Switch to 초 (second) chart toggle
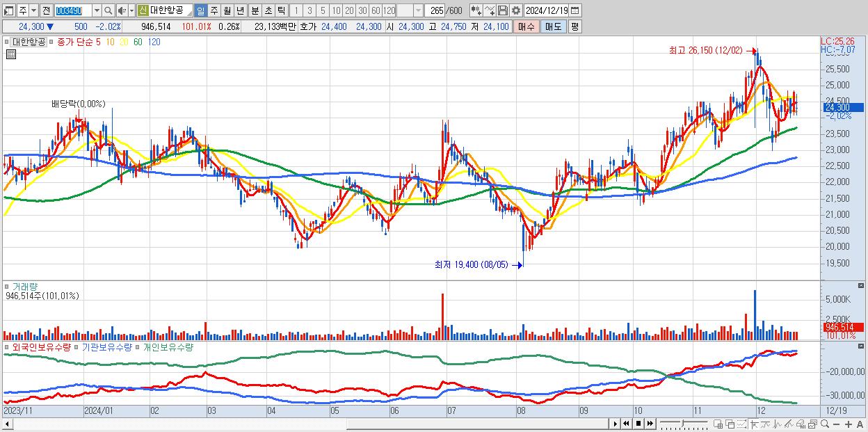 tap(267, 10)
